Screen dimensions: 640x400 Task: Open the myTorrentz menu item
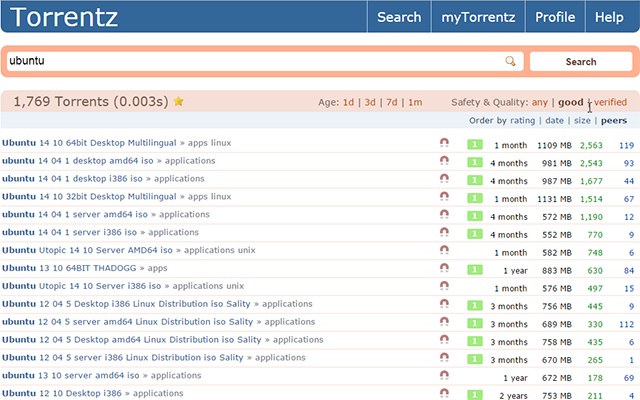(478, 17)
